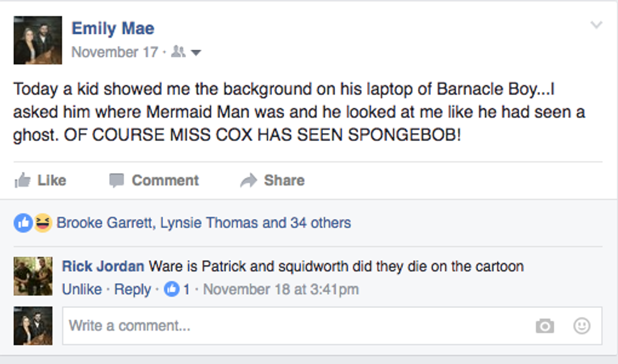Screen dimensions: 618x364
Task: Click Emily Mae's post profile picture
Action: (38, 40)
